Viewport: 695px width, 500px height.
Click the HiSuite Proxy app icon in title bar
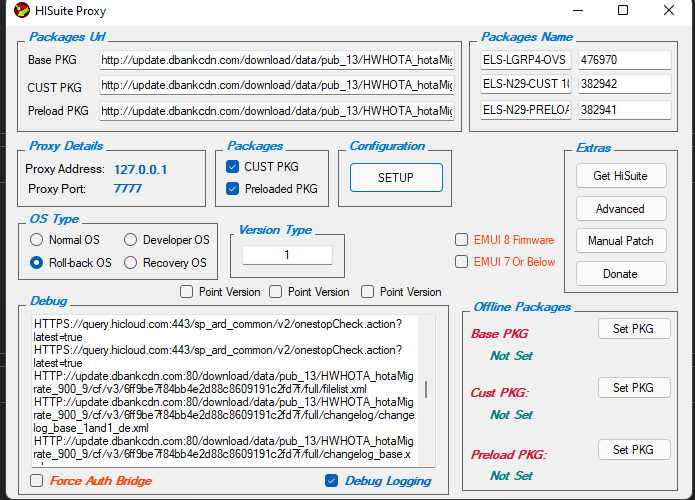point(22,10)
